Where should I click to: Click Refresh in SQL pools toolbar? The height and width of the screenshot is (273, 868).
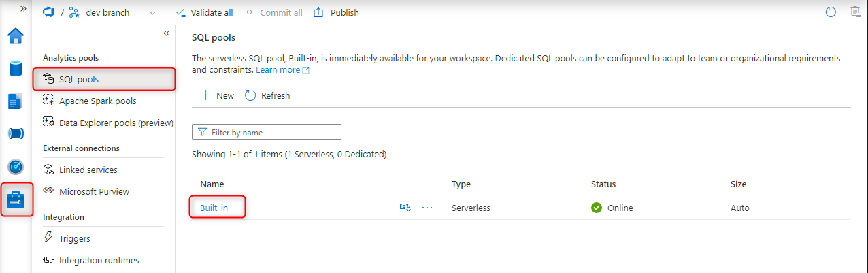pos(267,95)
